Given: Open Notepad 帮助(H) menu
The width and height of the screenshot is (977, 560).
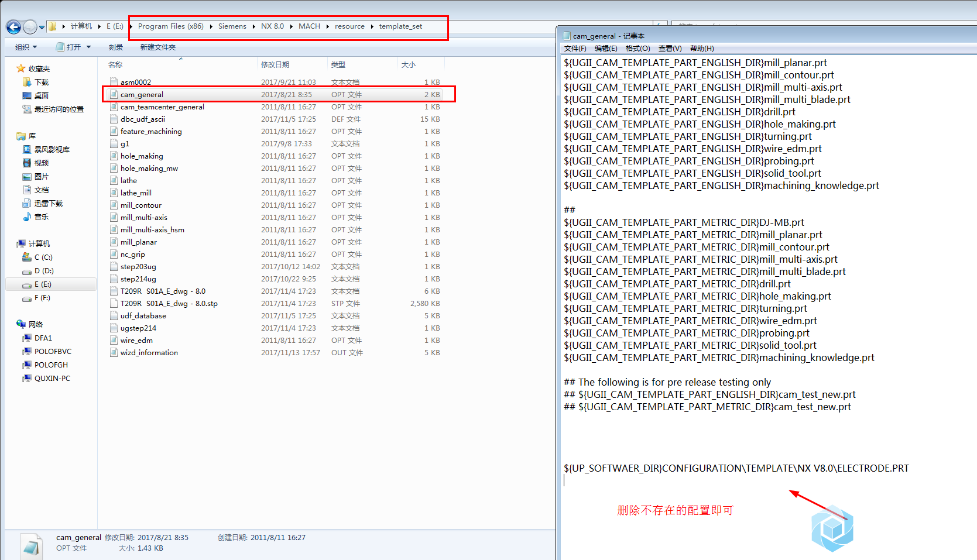Looking at the screenshot, I should 702,49.
